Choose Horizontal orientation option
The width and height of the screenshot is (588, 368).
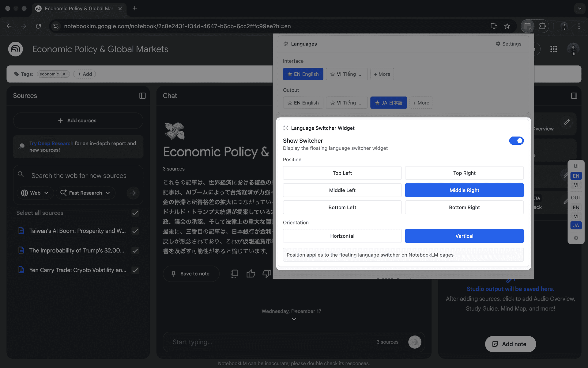click(342, 236)
